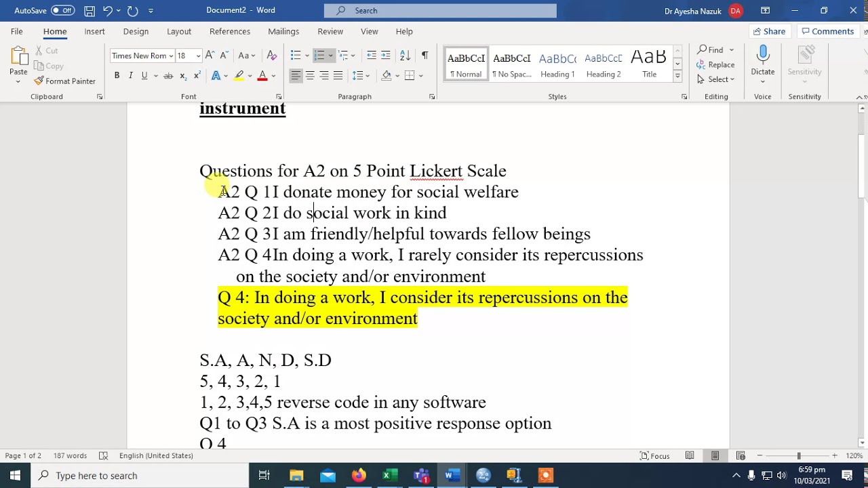Clear all formatting
The height and width of the screenshot is (488, 868).
pyautogui.click(x=271, y=56)
